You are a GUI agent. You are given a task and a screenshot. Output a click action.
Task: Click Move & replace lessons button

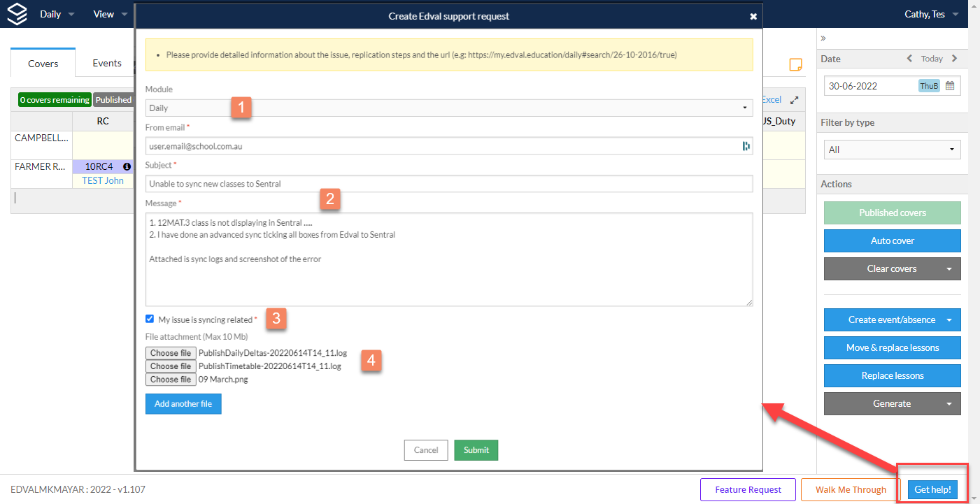pos(892,347)
